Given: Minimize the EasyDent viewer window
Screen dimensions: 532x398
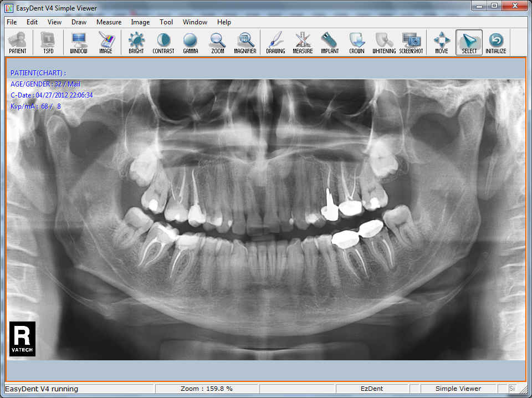Looking at the screenshot, I should tap(479, 6).
